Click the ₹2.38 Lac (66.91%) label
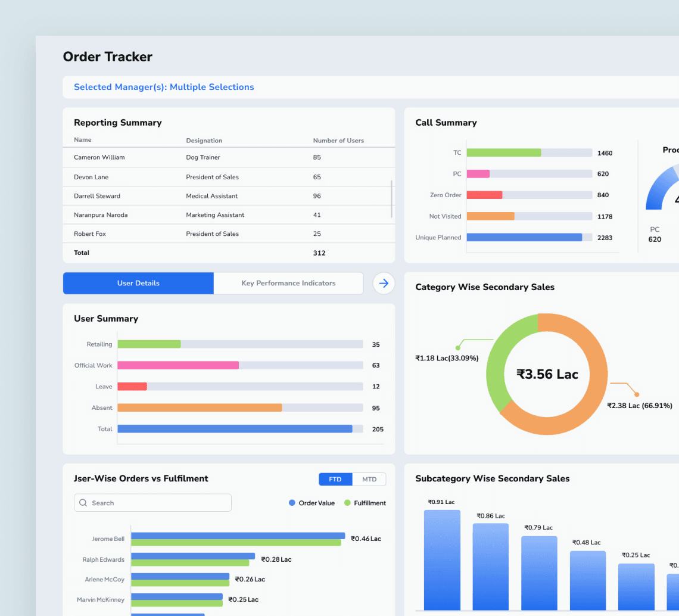This screenshot has height=616, width=679. [640, 406]
